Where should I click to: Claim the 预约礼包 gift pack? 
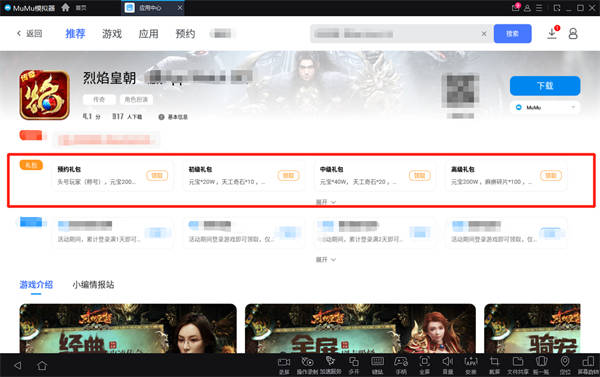[157, 176]
